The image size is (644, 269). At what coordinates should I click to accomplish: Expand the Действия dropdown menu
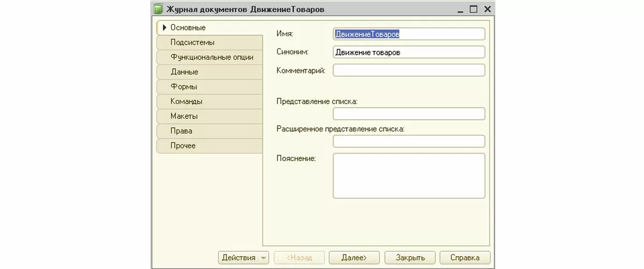(244, 258)
